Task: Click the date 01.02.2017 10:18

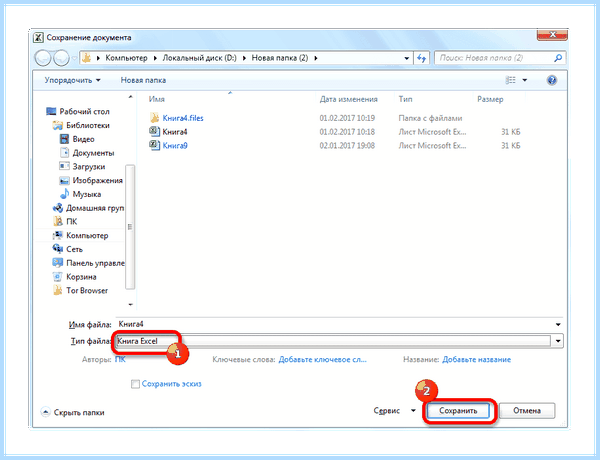Action: 347,132
